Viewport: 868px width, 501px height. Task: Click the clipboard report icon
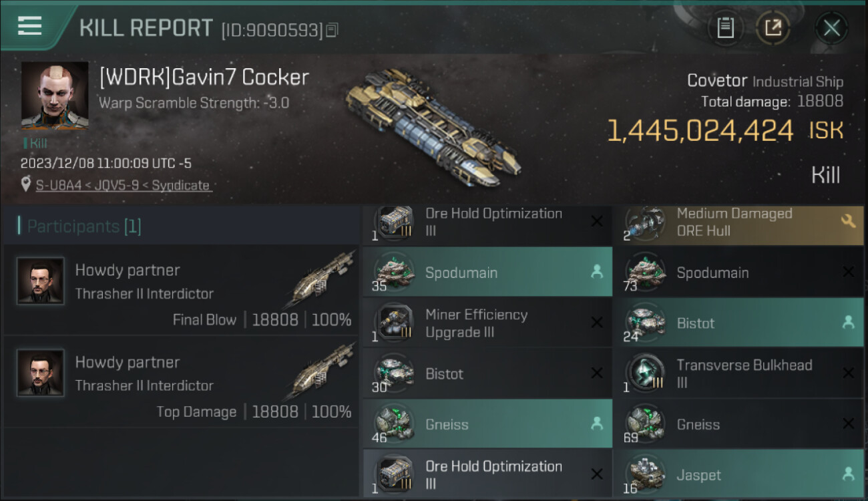point(725,28)
